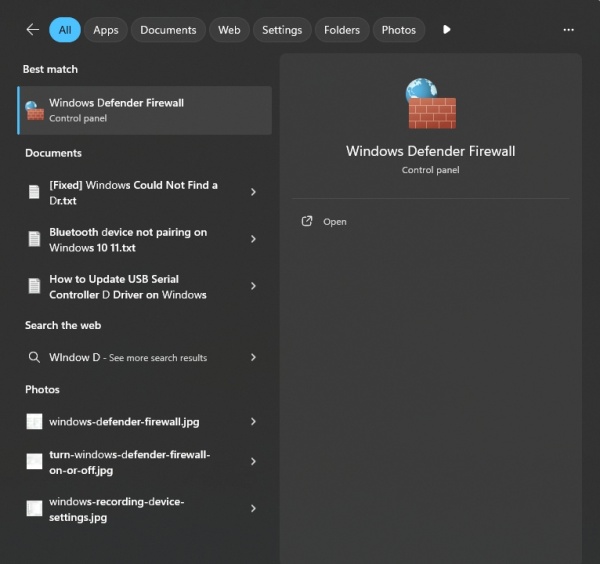Click the document icon for [Fixed] Windows Could Not Find

[x=34, y=192]
